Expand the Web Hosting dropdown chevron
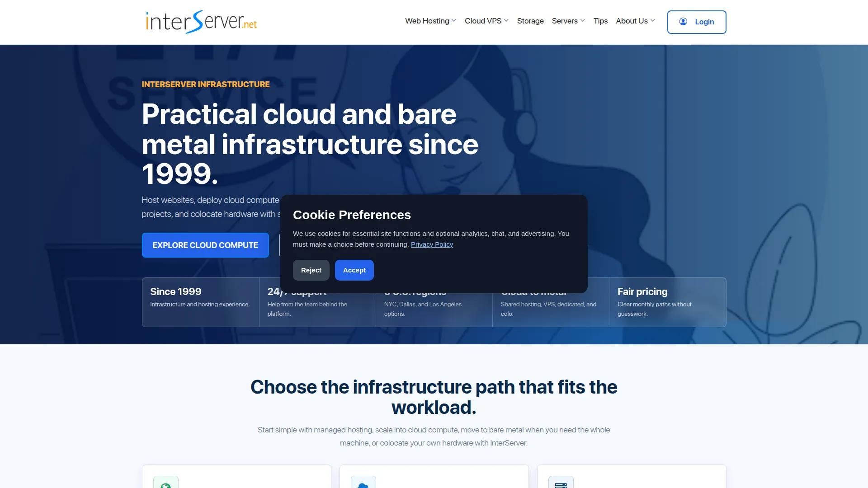868x488 pixels. tap(454, 21)
